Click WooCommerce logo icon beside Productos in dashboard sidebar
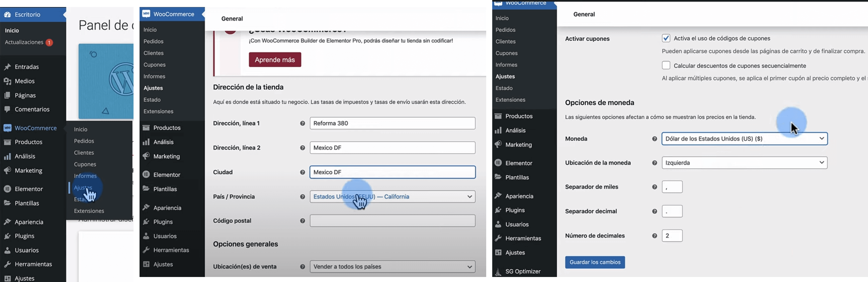868x282 pixels. pyautogui.click(x=7, y=128)
